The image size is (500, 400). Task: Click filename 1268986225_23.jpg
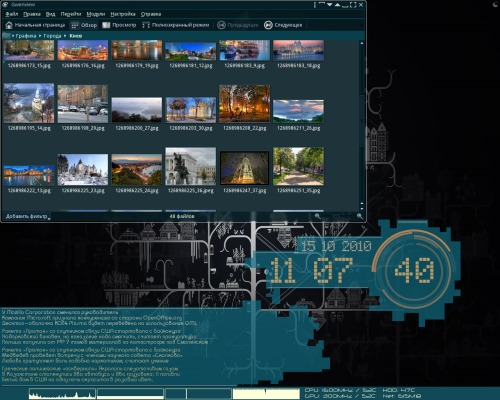click(x=83, y=191)
